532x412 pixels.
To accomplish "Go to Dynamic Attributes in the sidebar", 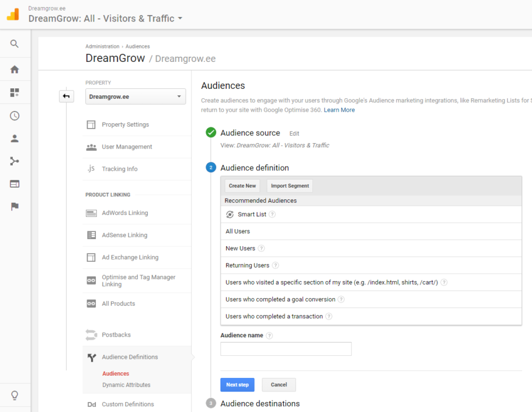I will click(126, 385).
